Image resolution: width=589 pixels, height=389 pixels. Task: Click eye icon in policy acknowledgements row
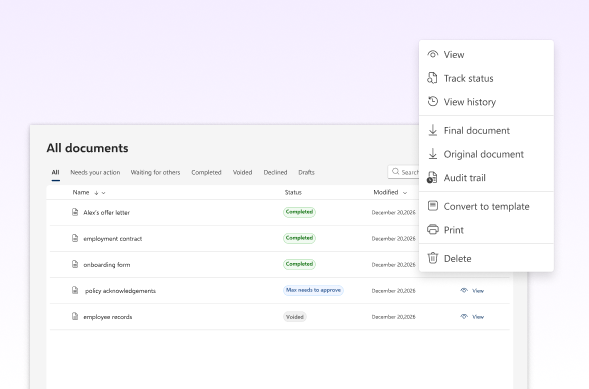(x=464, y=290)
